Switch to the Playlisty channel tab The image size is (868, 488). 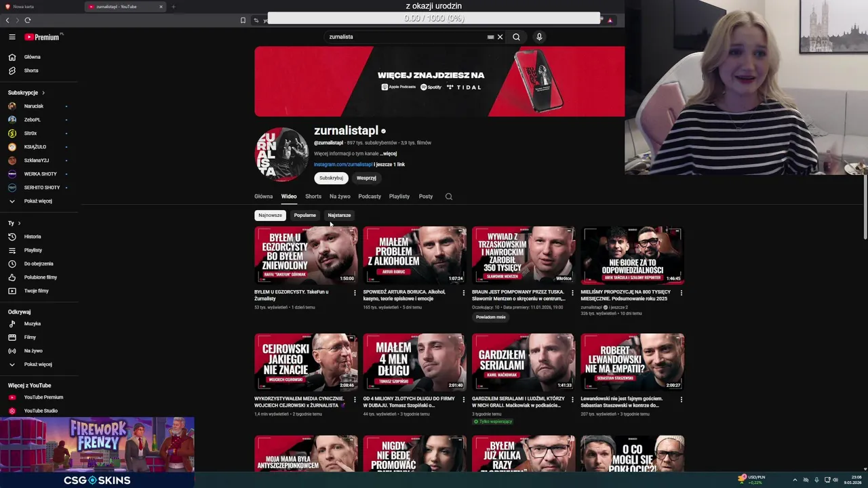[399, 197]
